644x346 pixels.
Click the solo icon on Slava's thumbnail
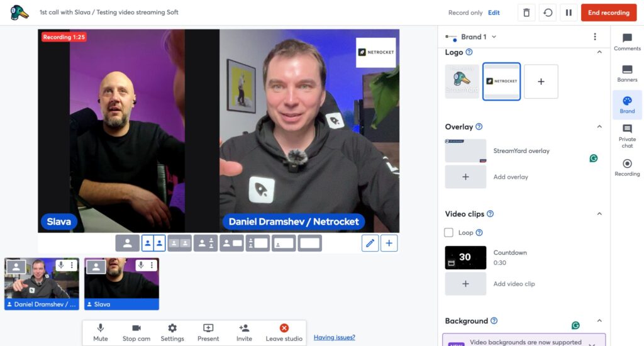click(96, 267)
